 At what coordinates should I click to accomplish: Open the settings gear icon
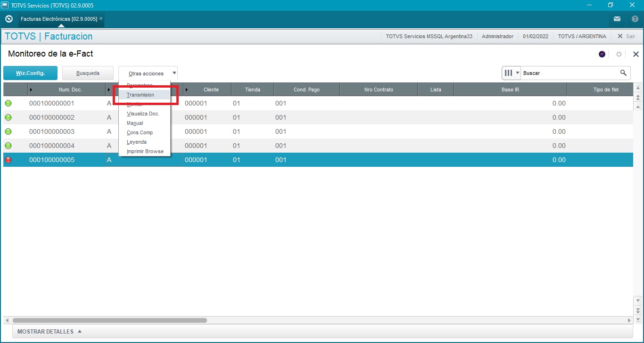[x=619, y=54]
